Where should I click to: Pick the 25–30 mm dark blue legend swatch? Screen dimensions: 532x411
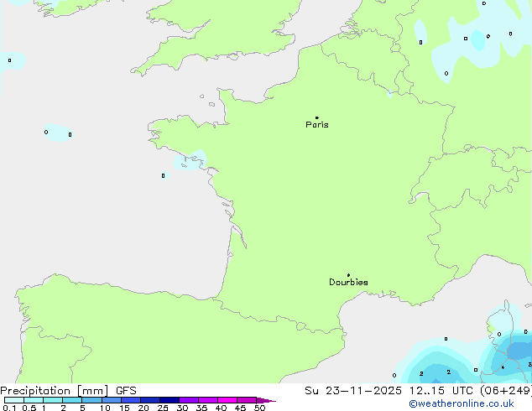170,400
